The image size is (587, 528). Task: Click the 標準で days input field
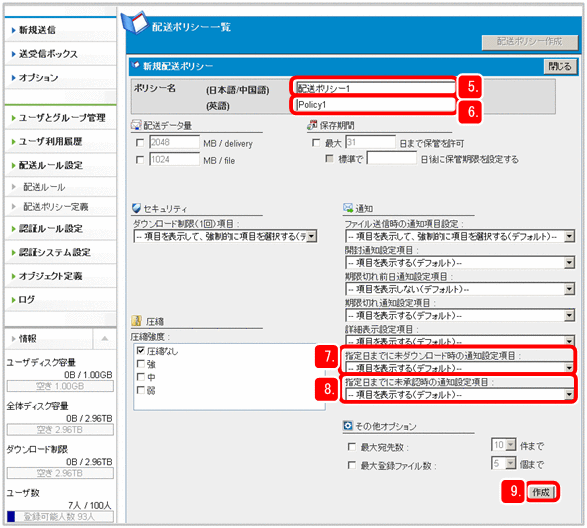(392, 158)
